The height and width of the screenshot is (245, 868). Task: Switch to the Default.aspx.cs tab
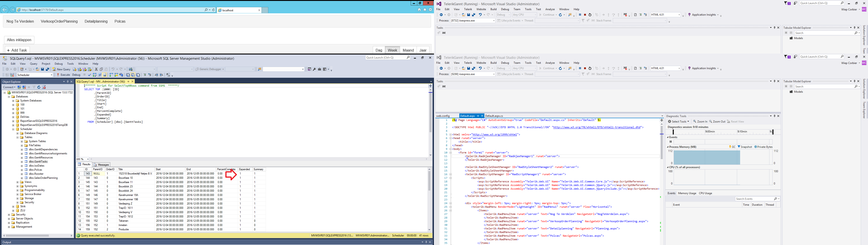tap(494, 115)
